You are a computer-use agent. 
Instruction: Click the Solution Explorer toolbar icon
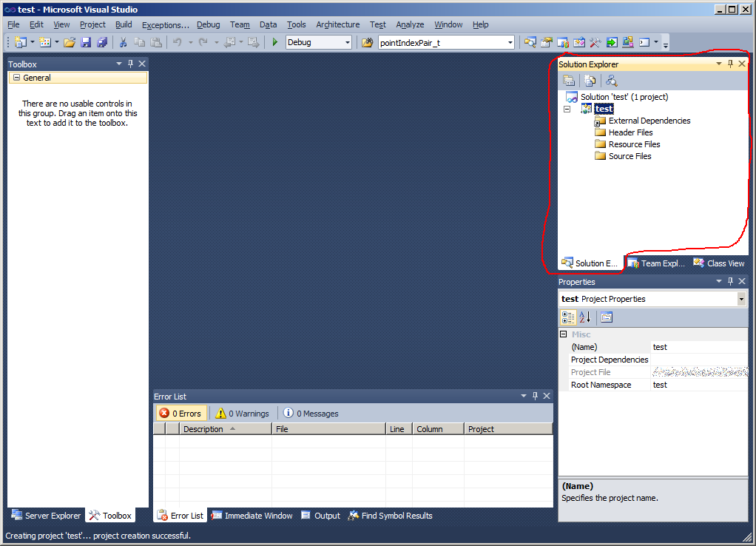click(x=530, y=42)
